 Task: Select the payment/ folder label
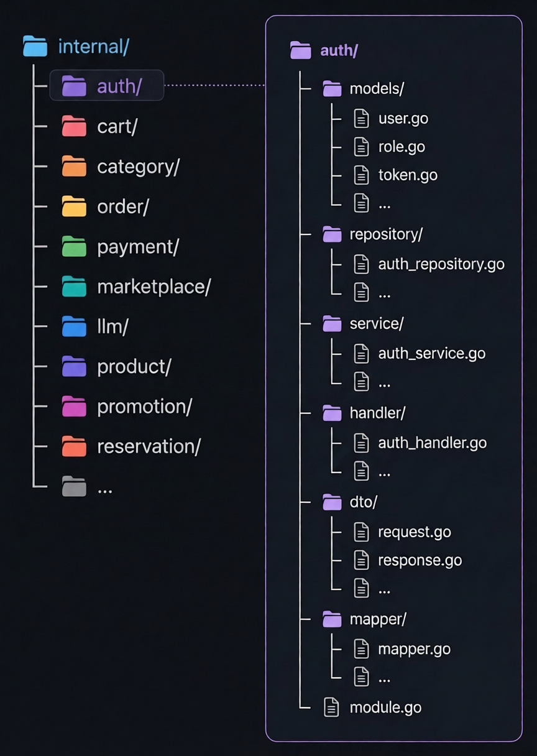tap(137, 247)
